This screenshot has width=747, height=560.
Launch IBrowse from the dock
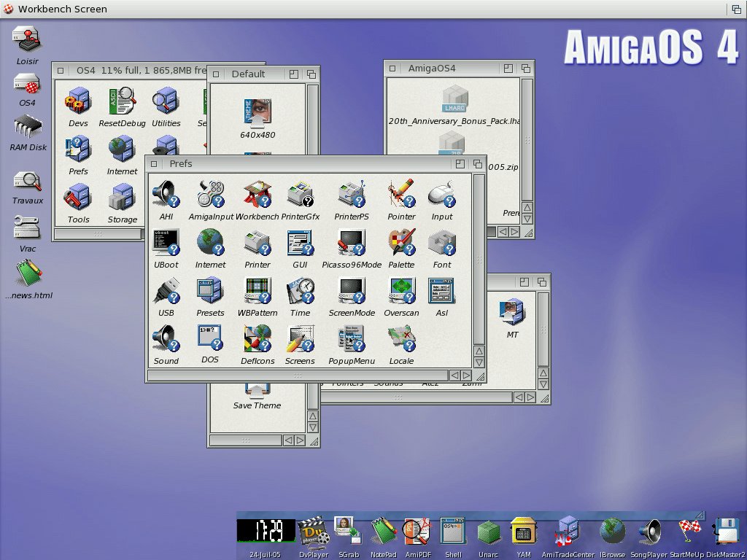point(612,532)
